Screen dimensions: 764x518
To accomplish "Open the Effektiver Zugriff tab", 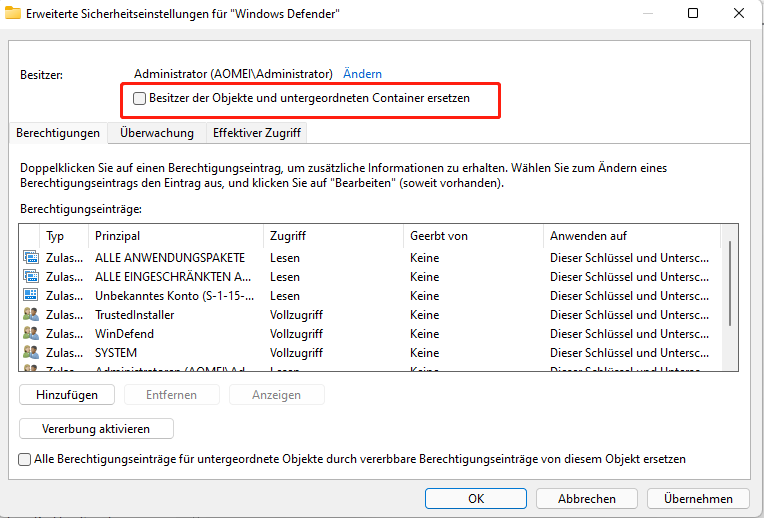I will pos(256,132).
